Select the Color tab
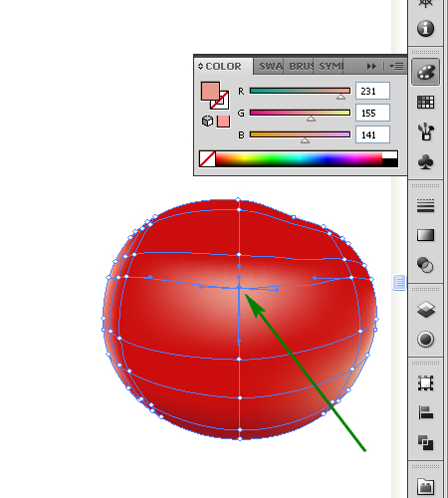Viewport: 448px width, 498px height. 223,67
